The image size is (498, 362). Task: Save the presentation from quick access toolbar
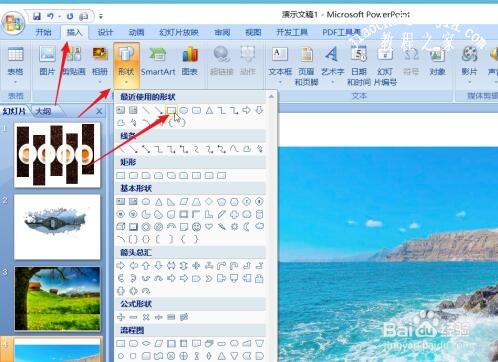click(x=37, y=16)
